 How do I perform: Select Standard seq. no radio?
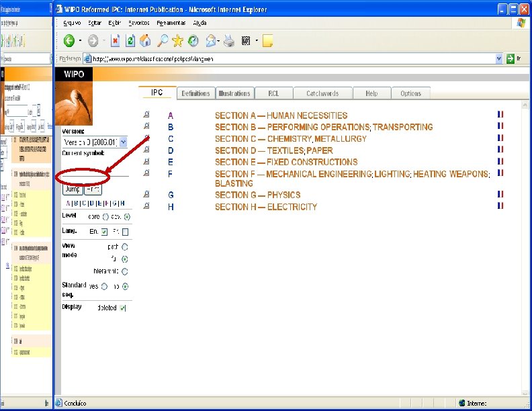coord(125,287)
